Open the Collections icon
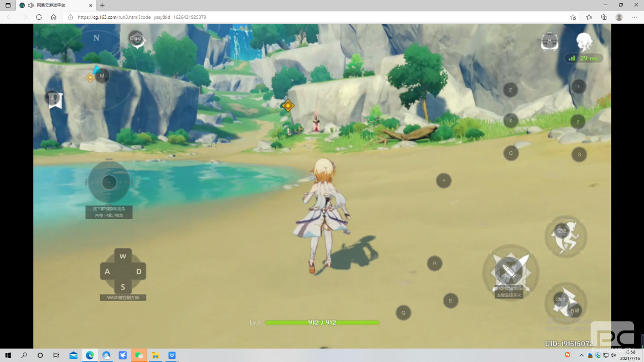 point(604,17)
